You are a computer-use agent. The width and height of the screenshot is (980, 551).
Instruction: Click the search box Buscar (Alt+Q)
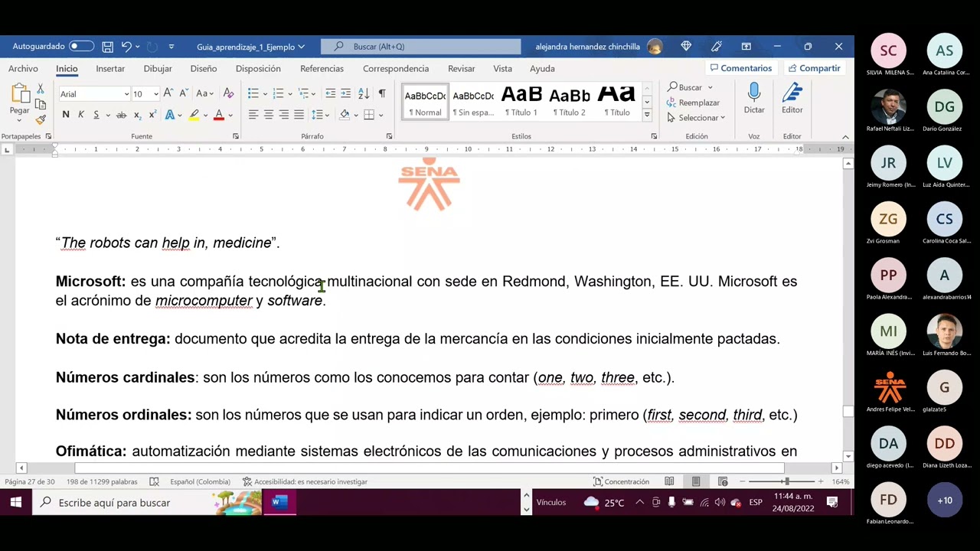[x=420, y=47]
